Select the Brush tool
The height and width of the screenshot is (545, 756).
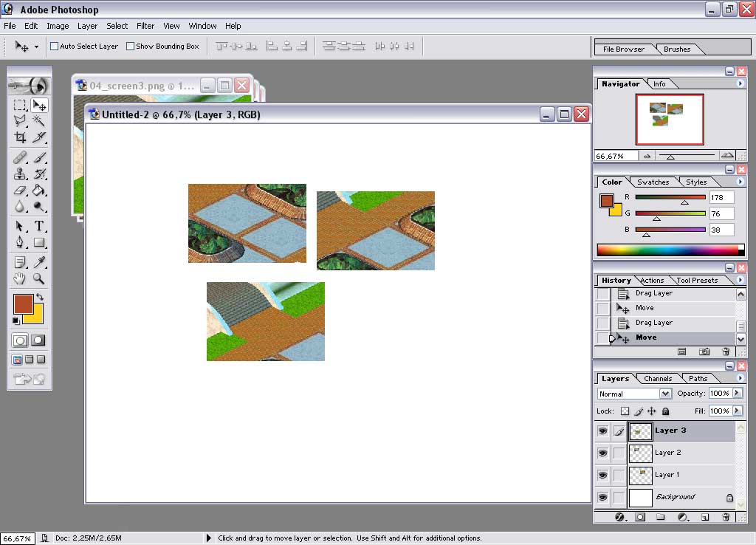pos(38,157)
